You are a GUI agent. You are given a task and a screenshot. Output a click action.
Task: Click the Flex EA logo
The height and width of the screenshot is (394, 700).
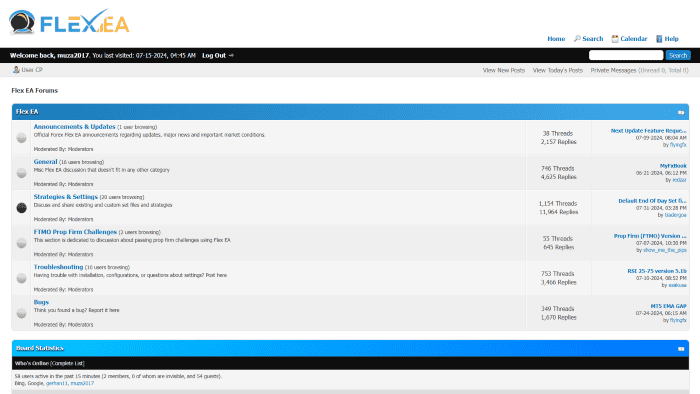point(69,22)
